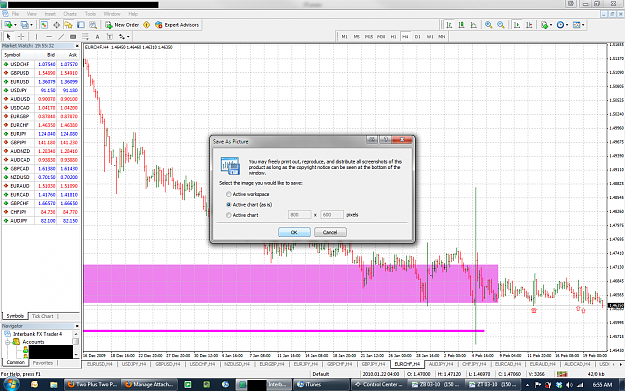
Task: Select the M15 timeframe button
Action: [x=369, y=37]
